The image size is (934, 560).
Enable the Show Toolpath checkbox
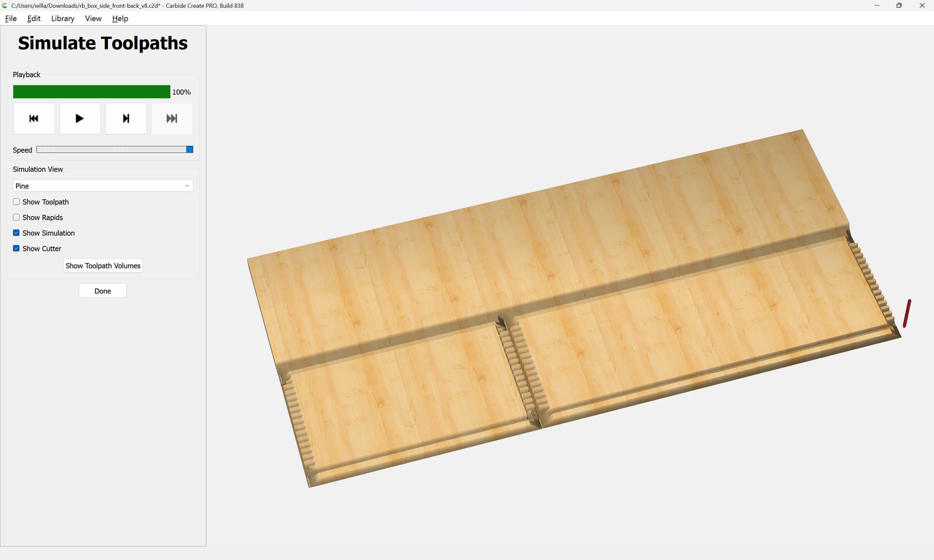pyautogui.click(x=17, y=202)
